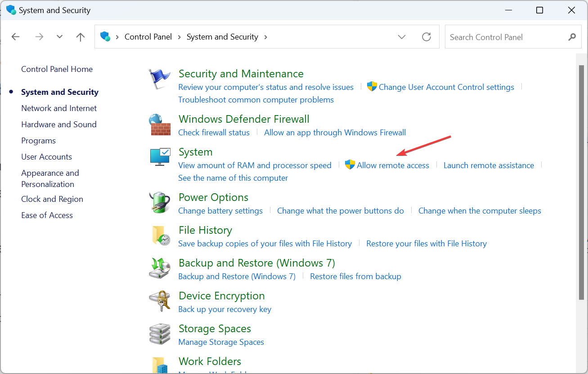
Task: Open Ease of Access in the sidebar
Action: [x=47, y=215]
